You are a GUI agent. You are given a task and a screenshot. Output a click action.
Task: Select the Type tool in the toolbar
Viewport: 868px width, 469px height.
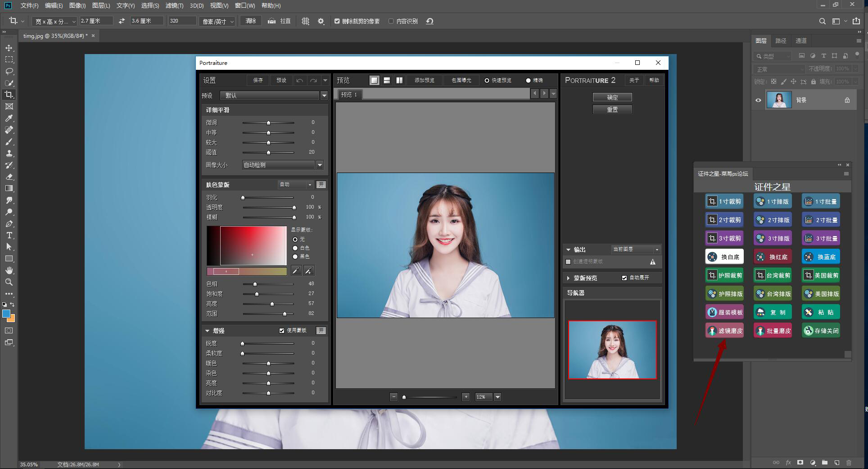(x=9, y=235)
